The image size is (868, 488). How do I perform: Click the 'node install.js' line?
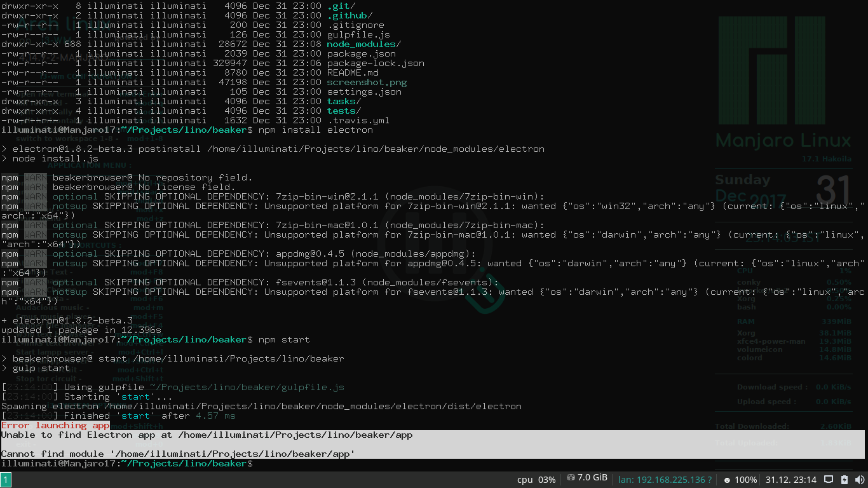pos(50,158)
